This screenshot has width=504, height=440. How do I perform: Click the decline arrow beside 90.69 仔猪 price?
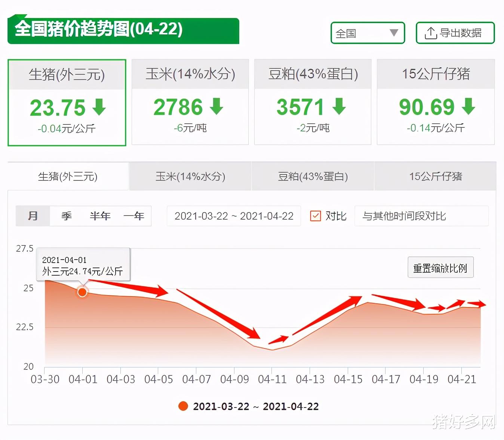pyautogui.click(x=468, y=108)
